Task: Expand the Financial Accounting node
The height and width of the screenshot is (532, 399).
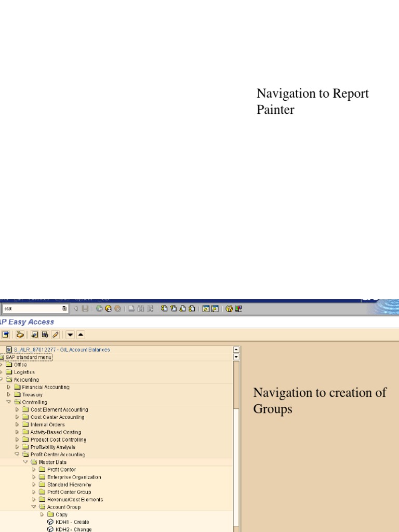Action: point(8,387)
